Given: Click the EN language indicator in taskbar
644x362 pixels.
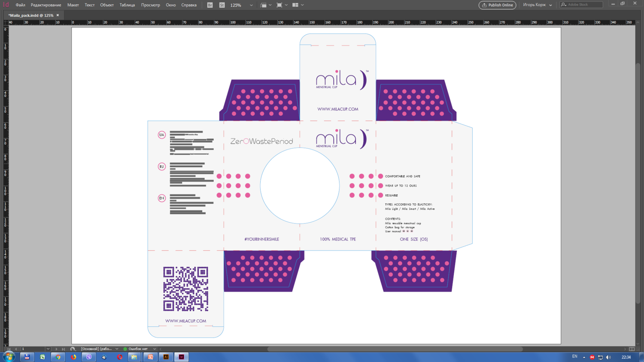Looking at the screenshot, I should [x=575, y=357].
